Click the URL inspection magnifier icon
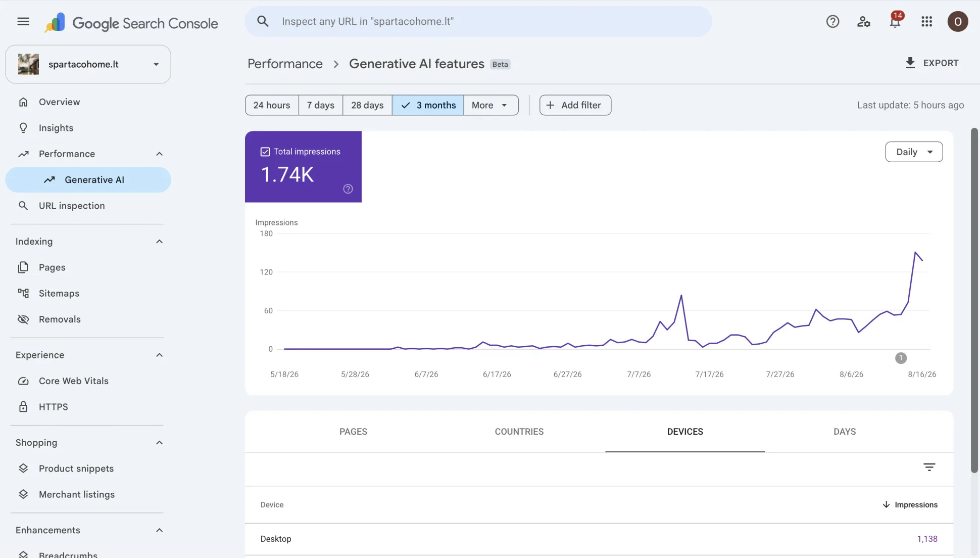This screenshot has height=558, width=980. tap(23, 206)
